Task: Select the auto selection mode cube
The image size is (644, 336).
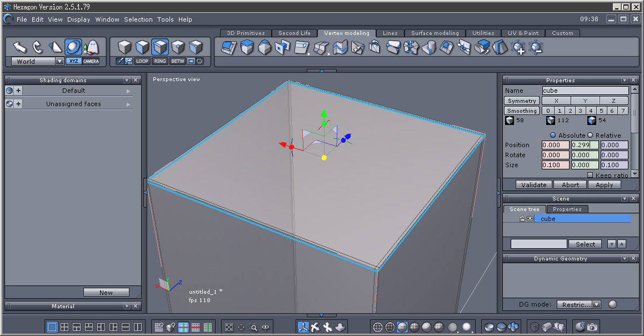Action: tap(196, 47)
